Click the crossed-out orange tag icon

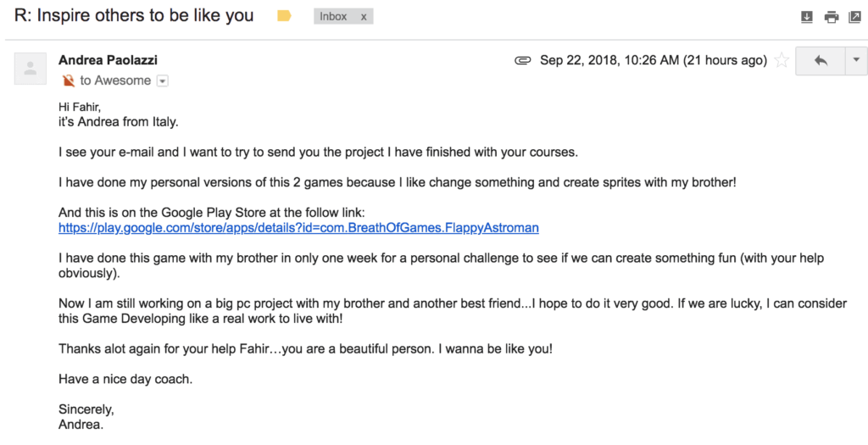point(69,81)
